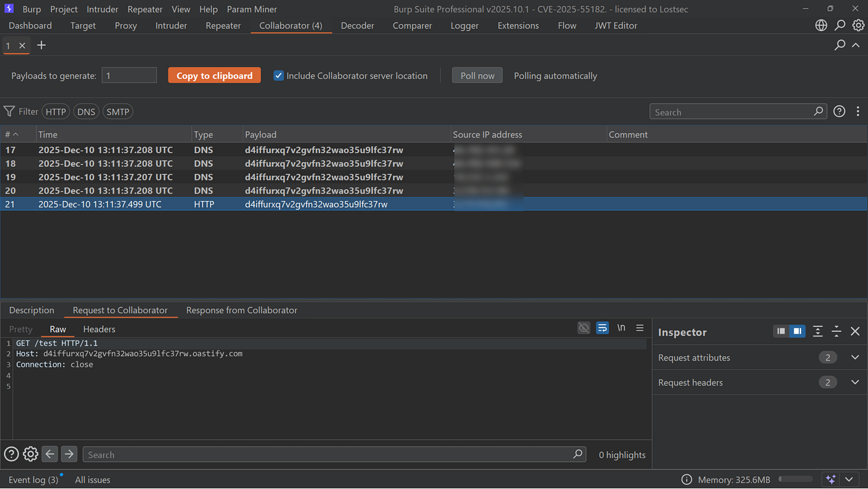Select the Headers view tab
The width and height of the screenshot is (868, 489).
coord(99,329)
